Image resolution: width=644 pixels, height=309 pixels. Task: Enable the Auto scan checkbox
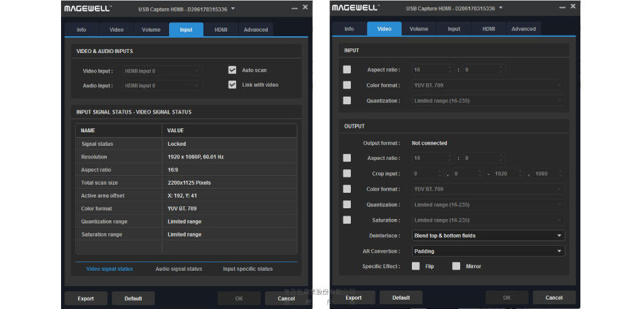pos(232,70)
